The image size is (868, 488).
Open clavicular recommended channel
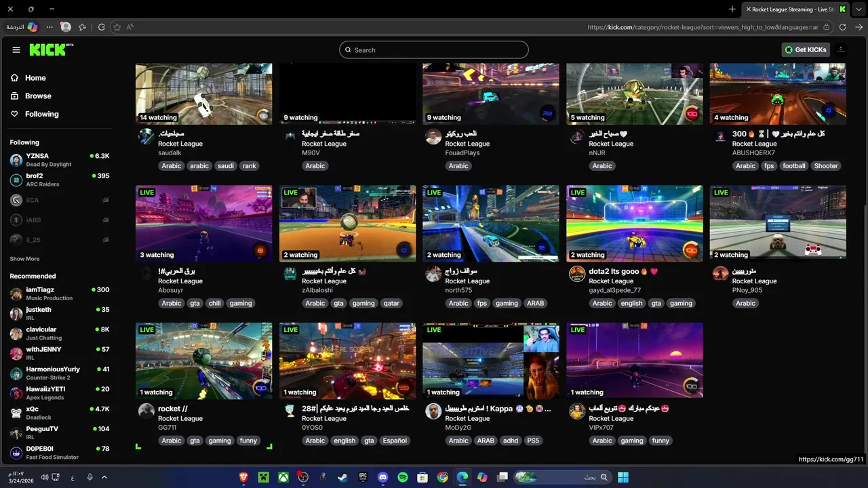60,333
